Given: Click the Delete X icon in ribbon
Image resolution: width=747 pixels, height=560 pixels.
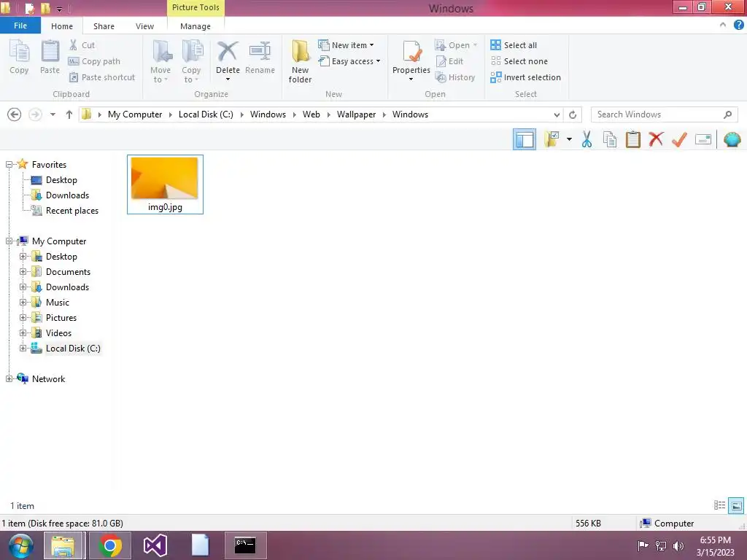Looking at the screenshot, I should [228, 52].
